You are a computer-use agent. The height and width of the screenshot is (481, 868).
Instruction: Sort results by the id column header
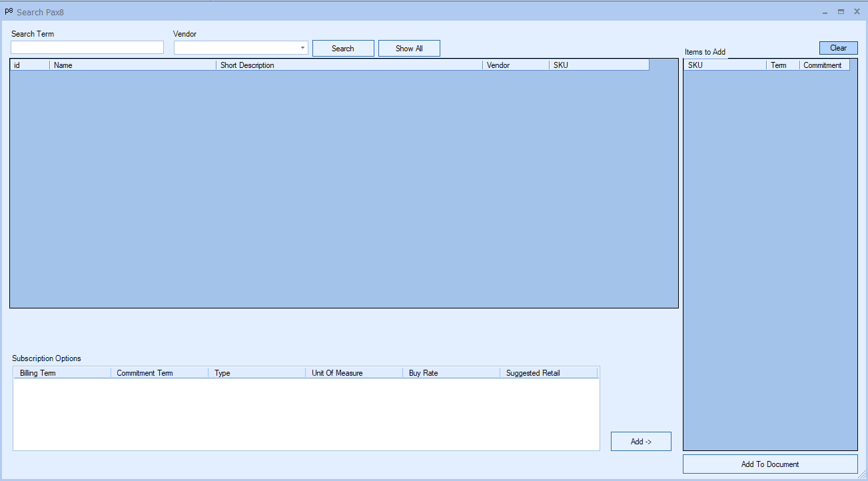29,65
